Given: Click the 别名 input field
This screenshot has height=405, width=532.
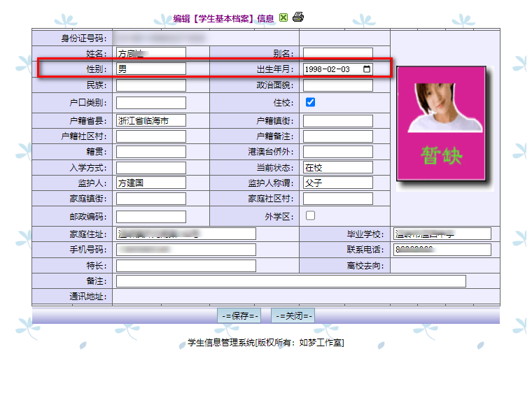Looking at the screenshot, I should [337, 53].
